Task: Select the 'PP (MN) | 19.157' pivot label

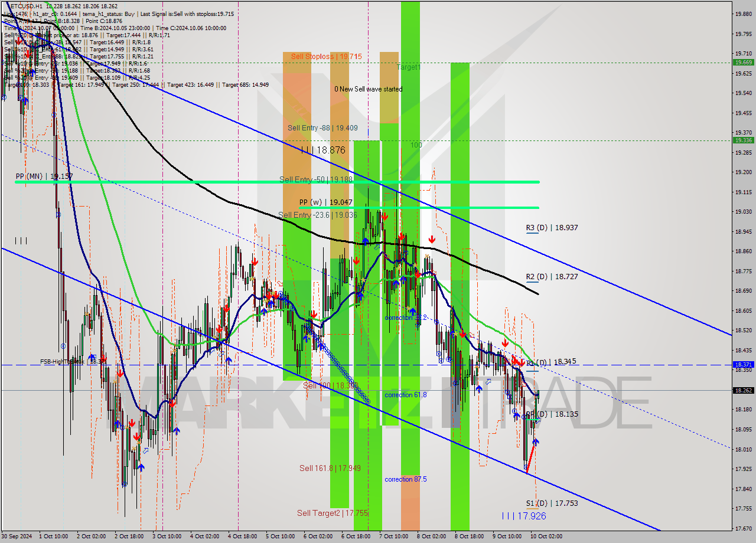Action: click(44, 176)
